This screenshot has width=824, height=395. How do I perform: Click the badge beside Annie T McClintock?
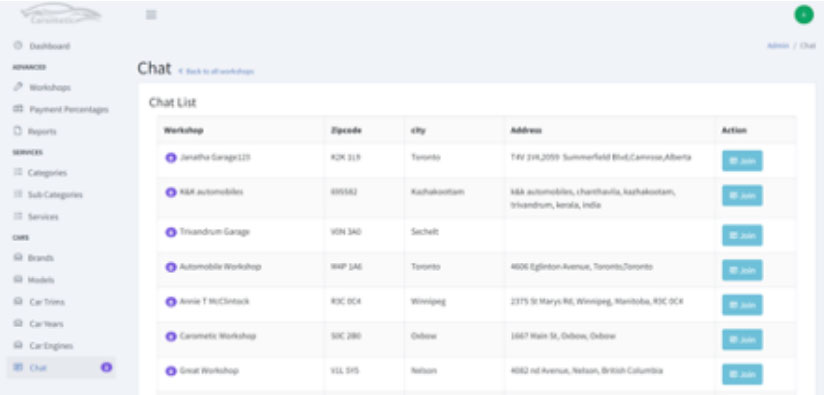171,302
